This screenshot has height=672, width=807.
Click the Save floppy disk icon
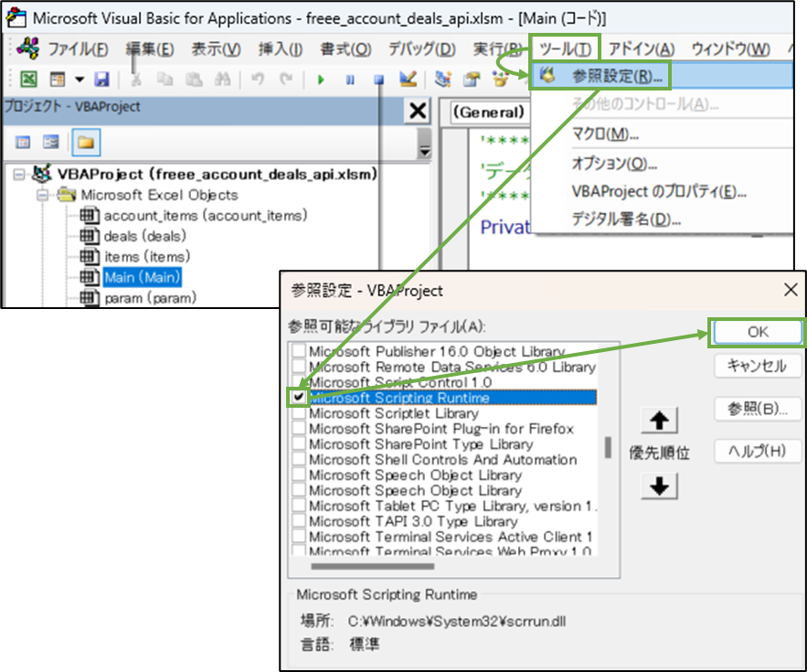(102, 80)
